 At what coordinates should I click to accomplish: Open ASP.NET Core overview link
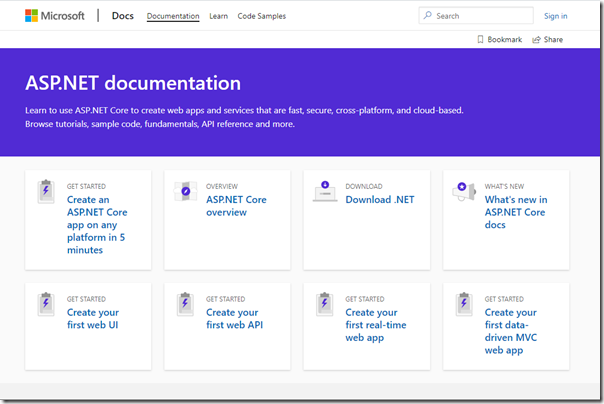pyautogui.click(x=236, y=206)
